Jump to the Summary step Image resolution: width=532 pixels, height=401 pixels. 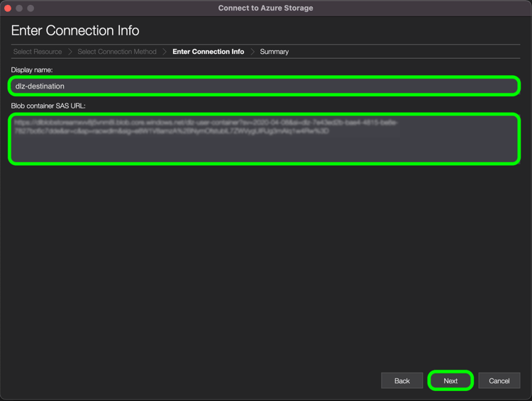tap(274, 52)
